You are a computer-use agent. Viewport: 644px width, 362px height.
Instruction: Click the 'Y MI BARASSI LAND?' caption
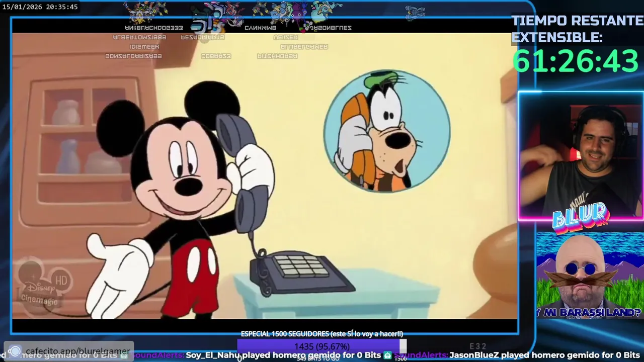click(x=590, y=312)
